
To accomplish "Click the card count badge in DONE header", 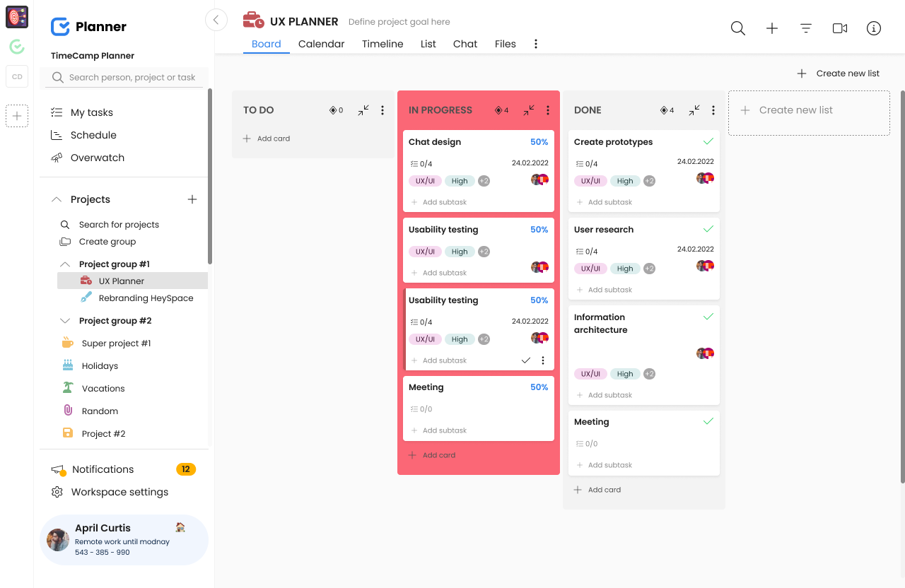I will (667, 110).
